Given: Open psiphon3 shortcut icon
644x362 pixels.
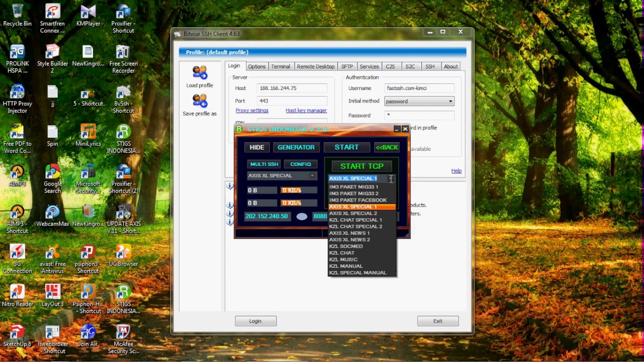Looking at the screenshot, I should coord(88,259).
